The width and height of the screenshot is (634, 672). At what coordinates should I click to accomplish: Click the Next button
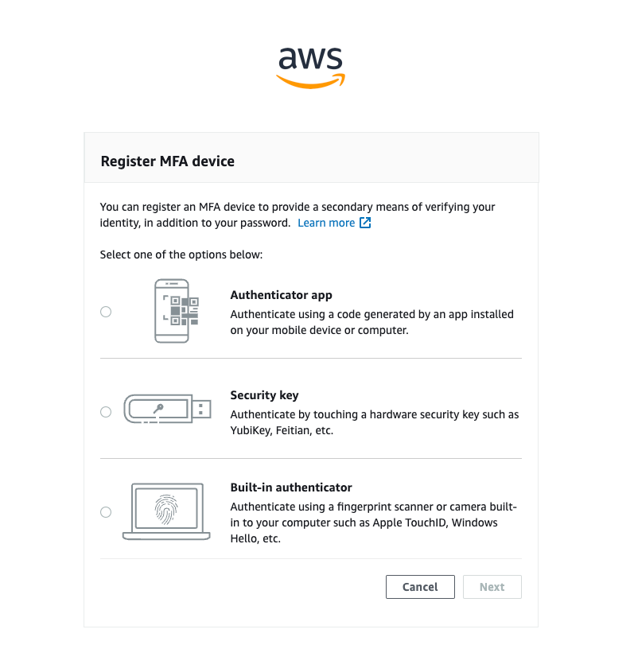coord(492,587)
